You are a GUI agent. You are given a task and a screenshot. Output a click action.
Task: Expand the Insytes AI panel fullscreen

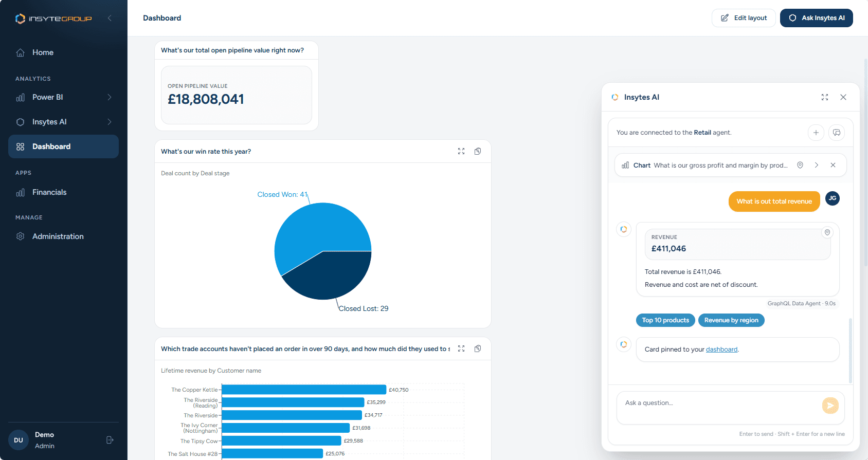[825, 97]
